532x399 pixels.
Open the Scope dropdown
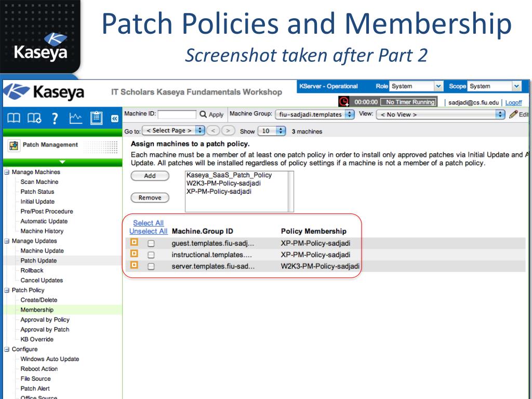point(494,86)
